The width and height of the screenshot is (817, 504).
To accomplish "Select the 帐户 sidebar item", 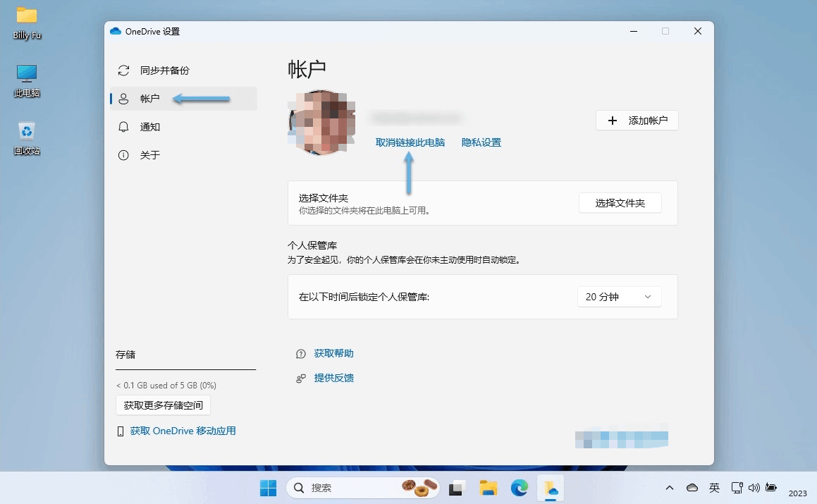I will (183, 99).
